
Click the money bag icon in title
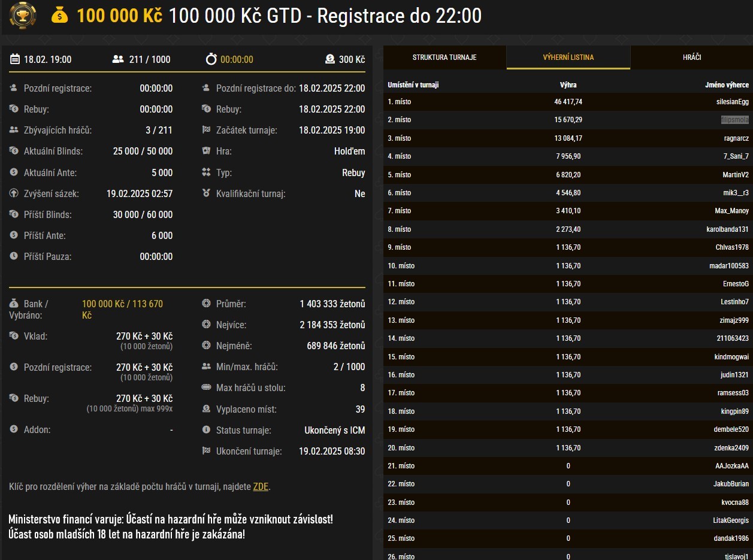60,16
